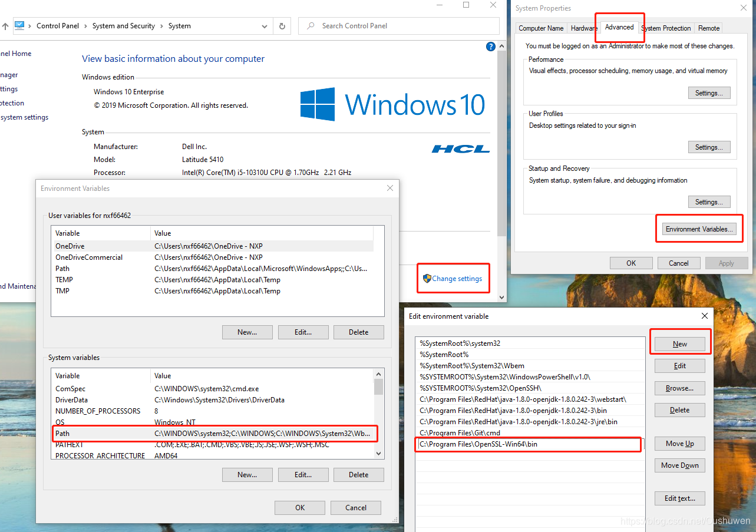The image size is (756, 532).
Task: Select %SystemRoot%\system32 path entry
Action: 530,343
